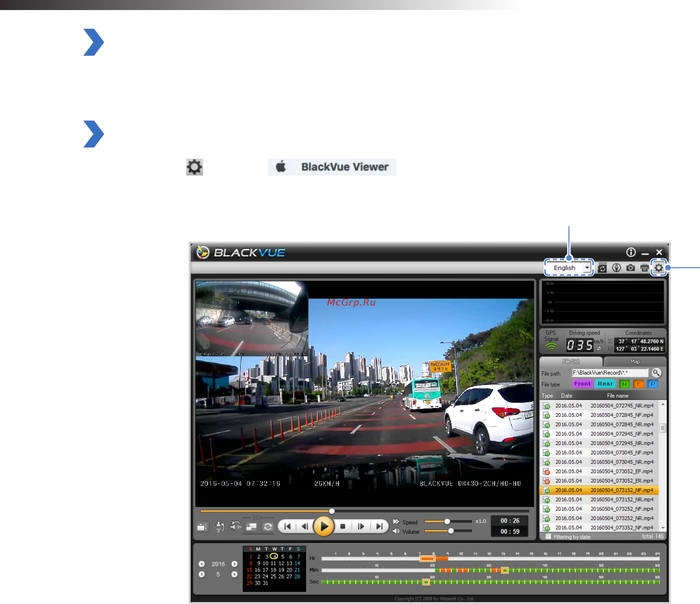Click the Min timeline marker
Viewport: 700px width, 604px height.
tap(505, 570)
